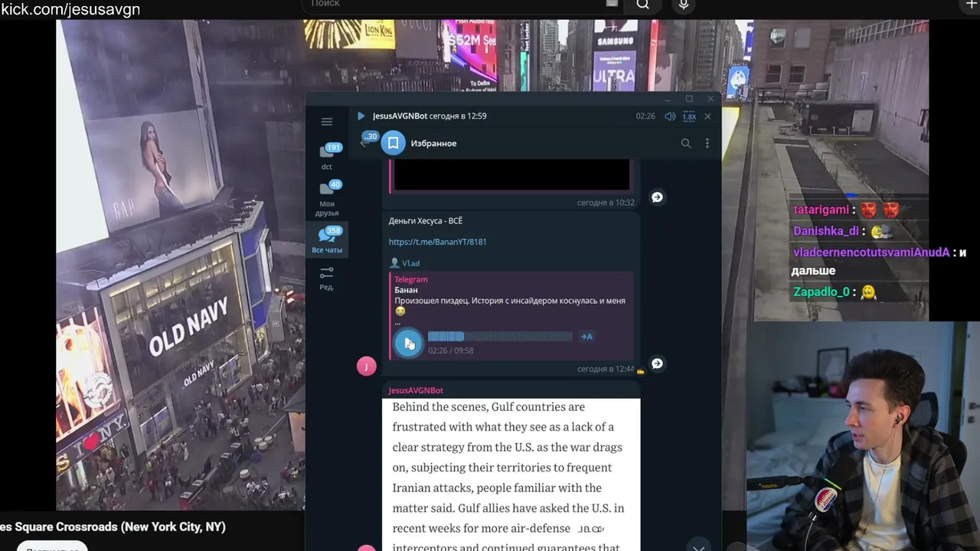Open the pink J sender avatar
This screenshot has height=551, width=980.
click(366, 367)
